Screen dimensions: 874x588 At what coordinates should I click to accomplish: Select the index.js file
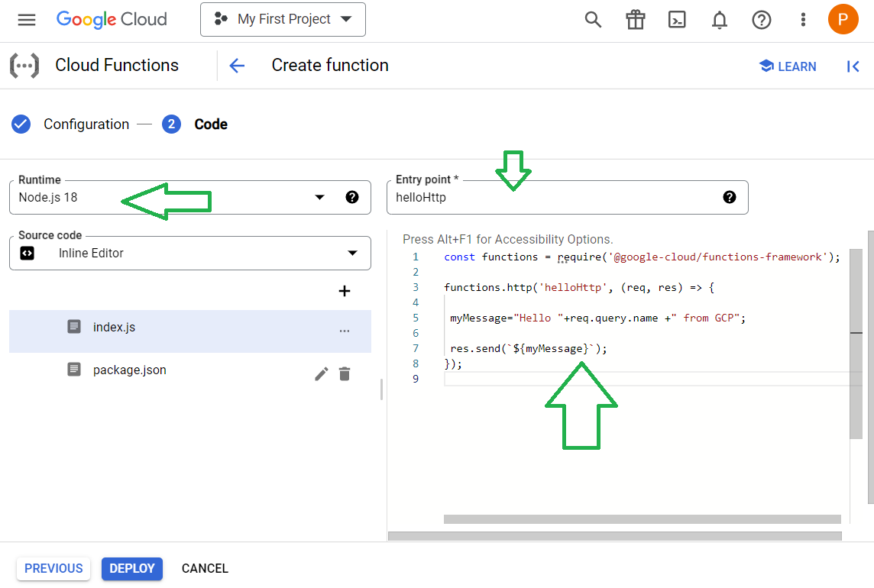point(190,331)
